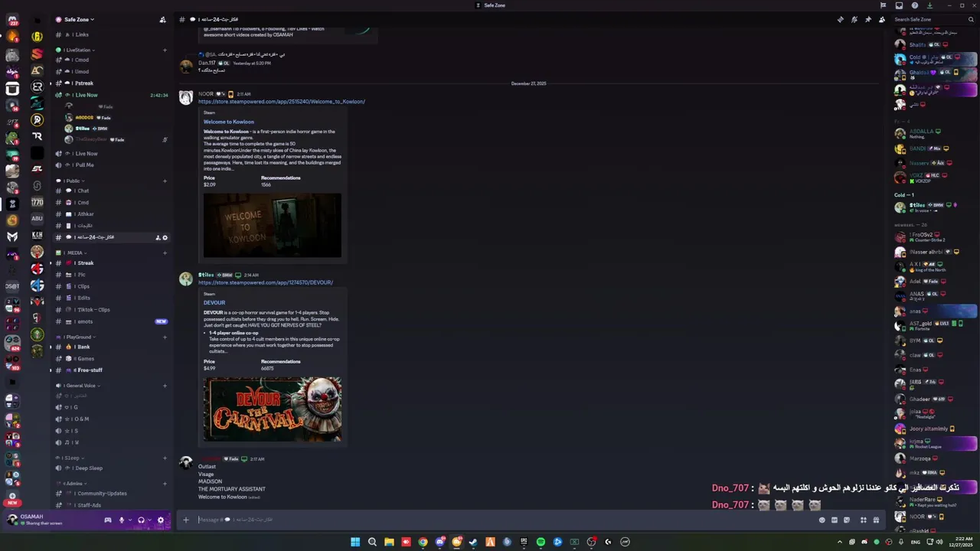Open pinned messages in channel header
Viewport: 980px width, 551px height.
(867, 19)
